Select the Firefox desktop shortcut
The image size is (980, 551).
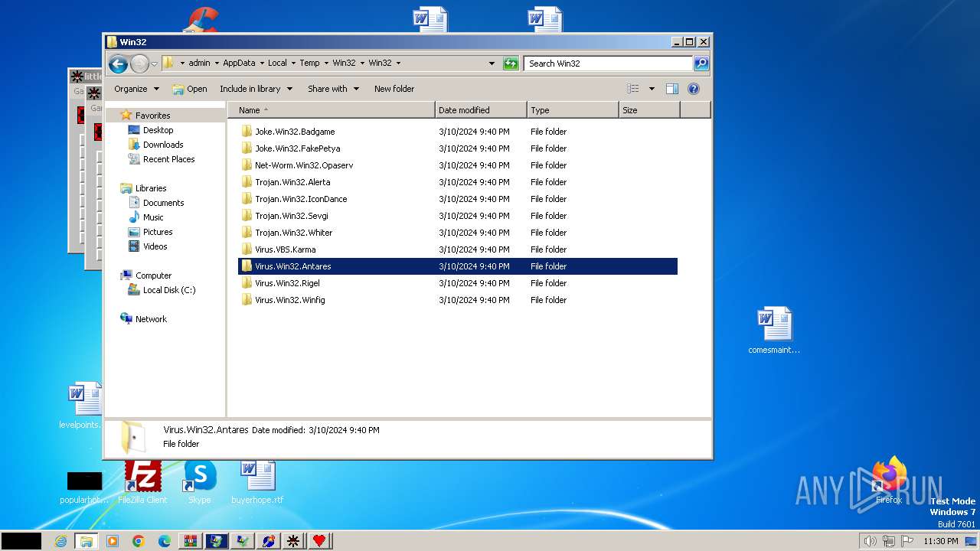tap(889, 480)
